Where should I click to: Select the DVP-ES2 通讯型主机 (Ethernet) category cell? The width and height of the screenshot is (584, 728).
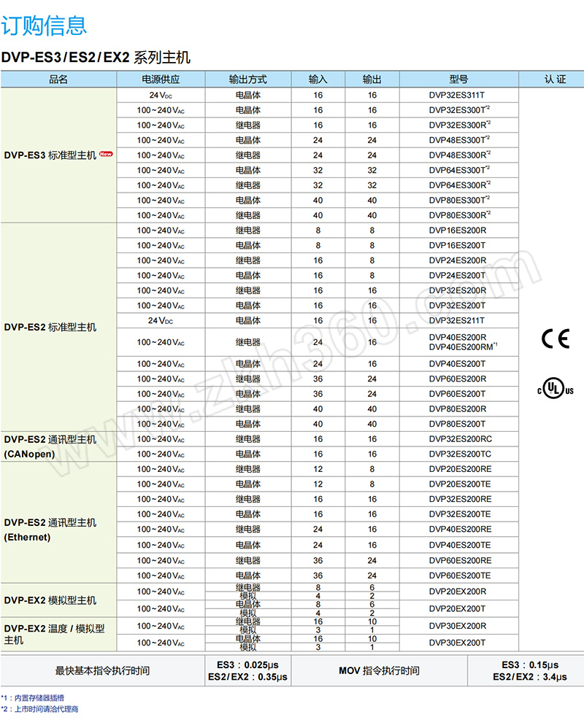coord(50,530)
